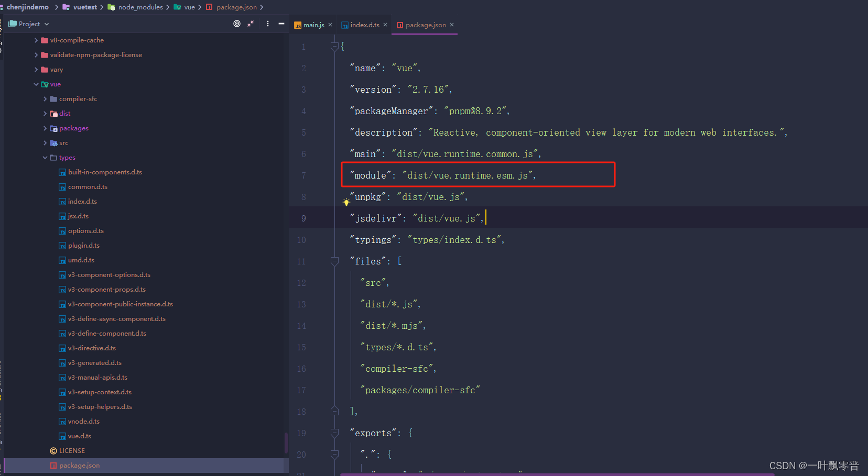Click vuetest breadcrumb item
The height and width of the screenshot is (476, 868).
tap(85, 7)
